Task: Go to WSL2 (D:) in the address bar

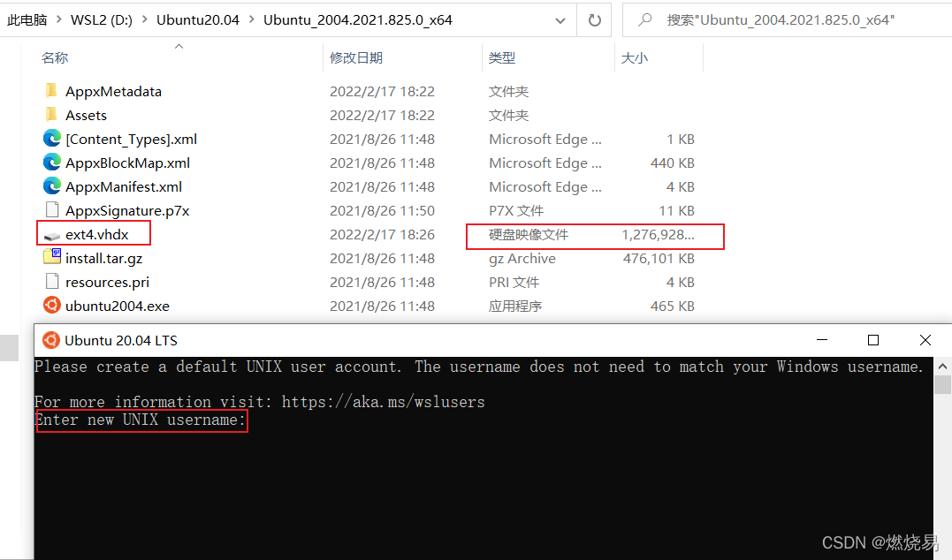Action: 102,20
